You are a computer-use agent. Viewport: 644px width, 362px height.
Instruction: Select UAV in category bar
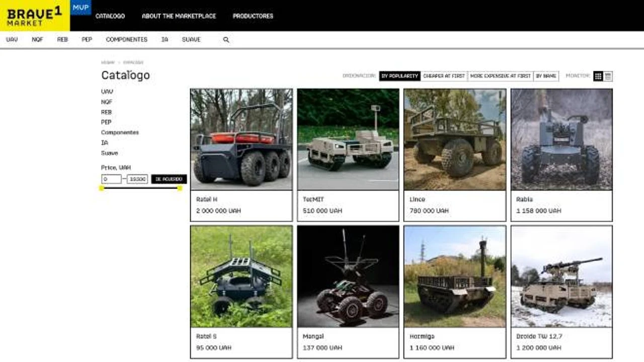click(12, 40)
